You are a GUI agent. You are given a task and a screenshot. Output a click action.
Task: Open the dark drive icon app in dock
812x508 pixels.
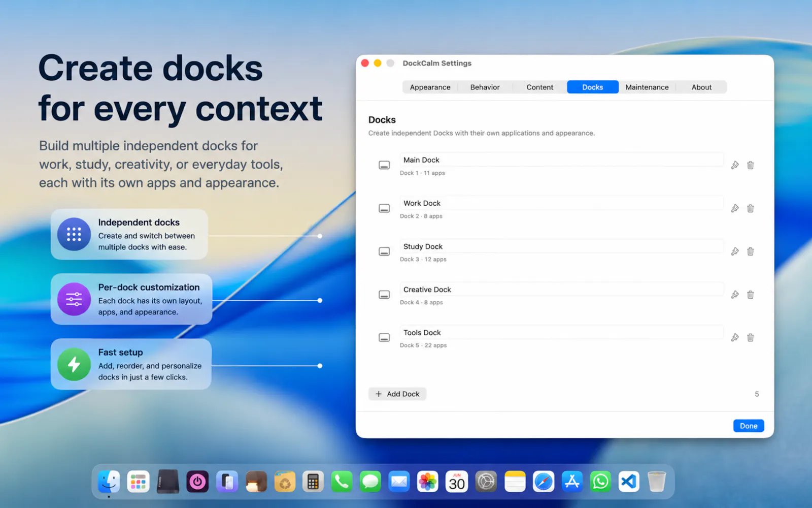pos(168,481)
